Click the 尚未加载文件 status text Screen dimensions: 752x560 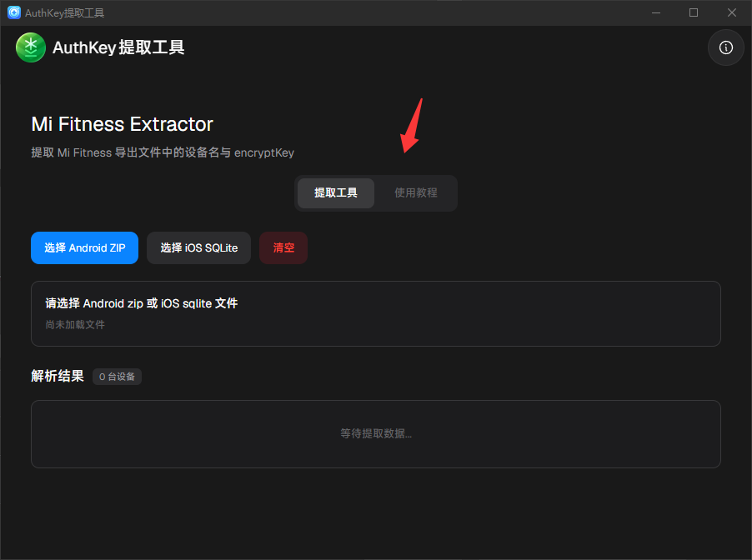tap(75, 325)
